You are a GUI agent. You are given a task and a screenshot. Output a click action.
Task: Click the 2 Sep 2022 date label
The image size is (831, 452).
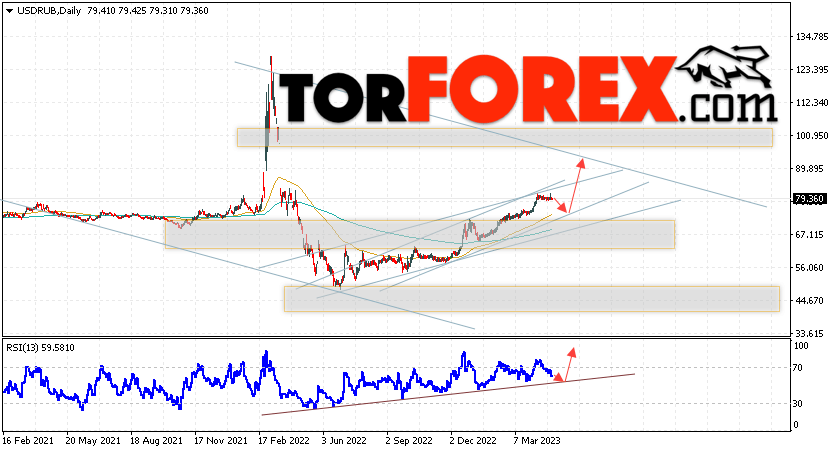pos(409,440)
